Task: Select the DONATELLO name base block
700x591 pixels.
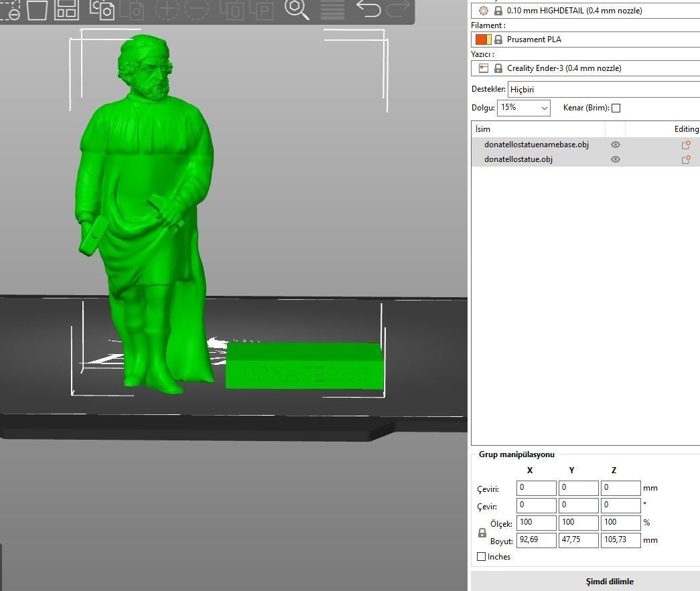Action: [305, 367]
